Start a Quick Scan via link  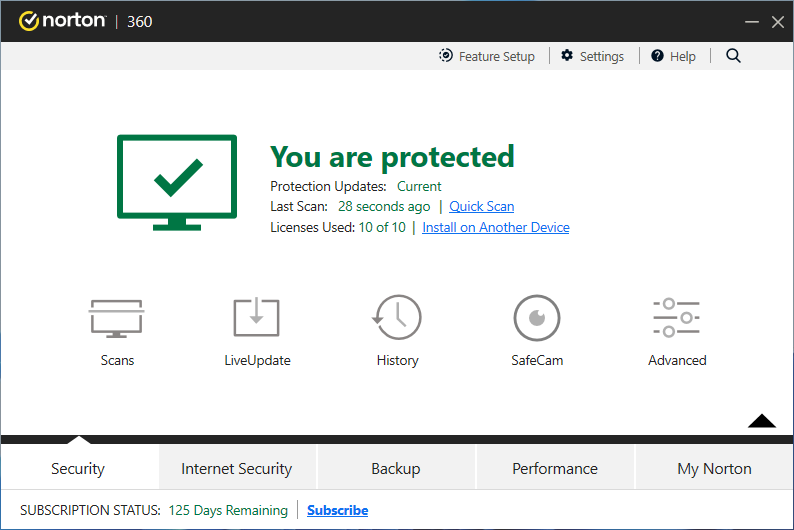481,206
